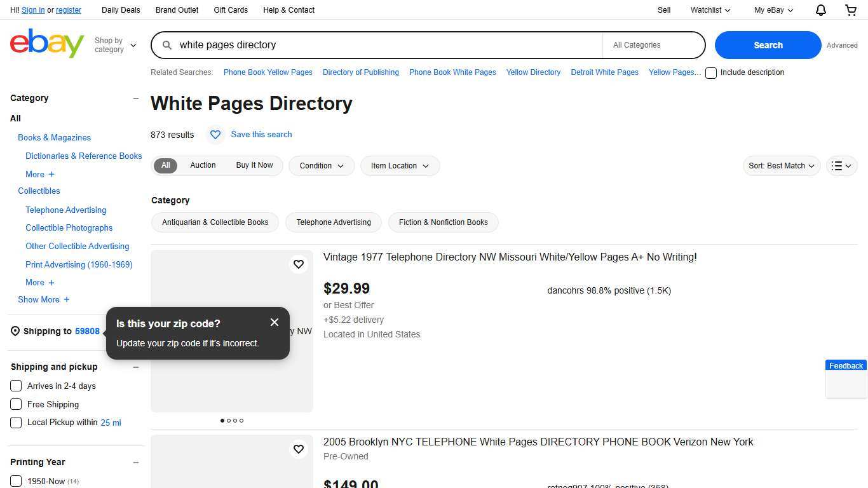The width and height of the screenshot is (868, 488).
Task: Enable Include description checkbox
Action: [x=710, y=72]
